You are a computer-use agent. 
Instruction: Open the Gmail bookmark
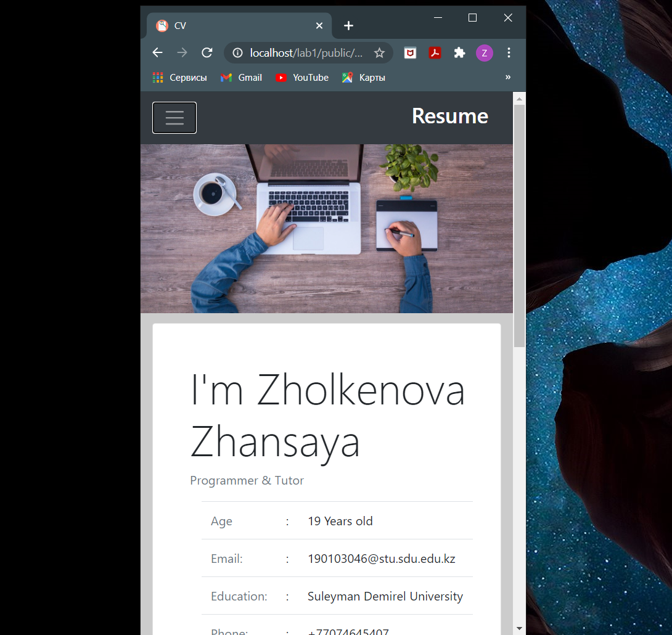point(241,78)
